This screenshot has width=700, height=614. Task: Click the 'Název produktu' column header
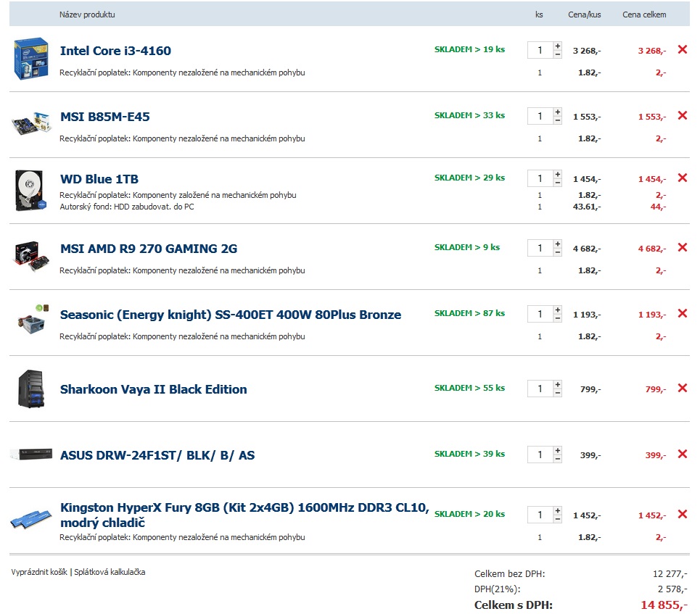87,14
